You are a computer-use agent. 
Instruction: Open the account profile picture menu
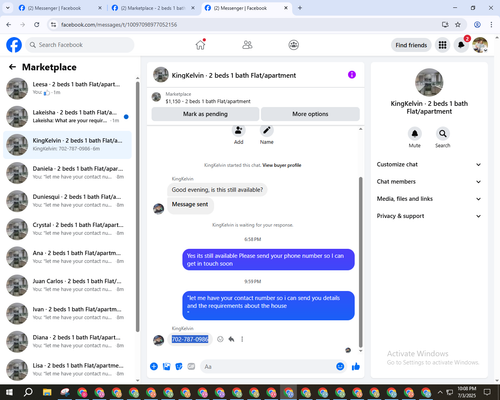tap(480, 45)
